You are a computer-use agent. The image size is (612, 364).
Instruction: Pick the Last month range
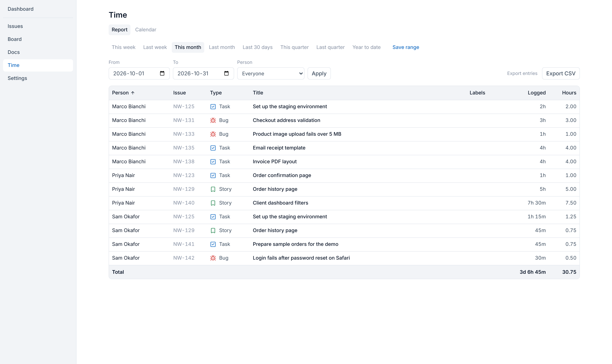click(x=222, y=47)
